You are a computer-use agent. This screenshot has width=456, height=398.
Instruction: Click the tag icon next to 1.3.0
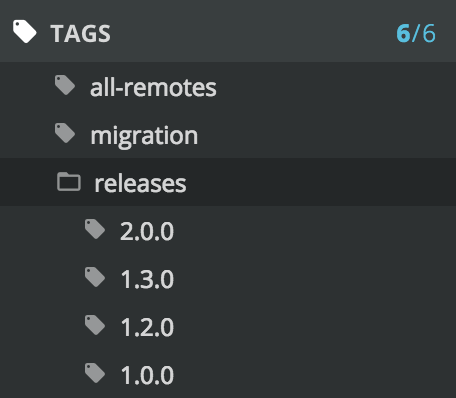pyautogui.click(x=95, y=277)
